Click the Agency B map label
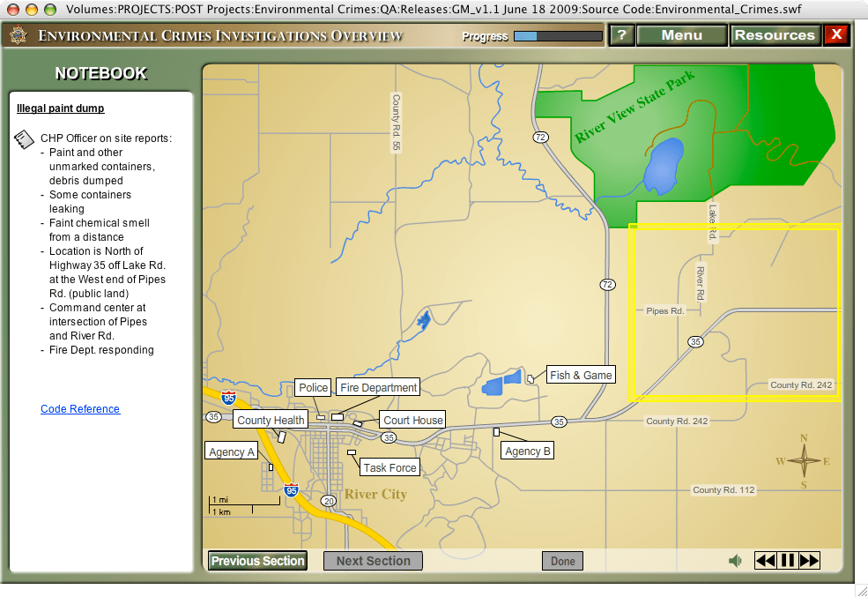The height and width of the screenshot is (597, 868). (x=527, y=451)
